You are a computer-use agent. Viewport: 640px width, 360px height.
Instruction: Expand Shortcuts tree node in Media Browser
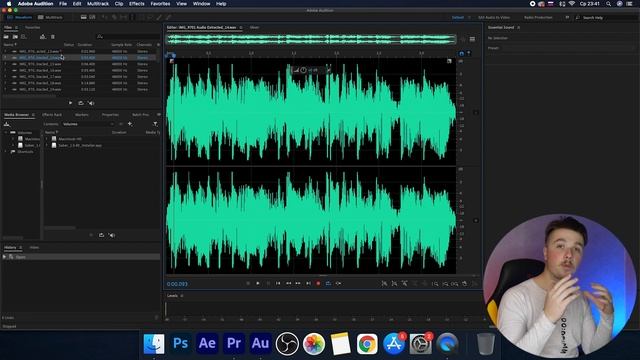tap(6, 151)
